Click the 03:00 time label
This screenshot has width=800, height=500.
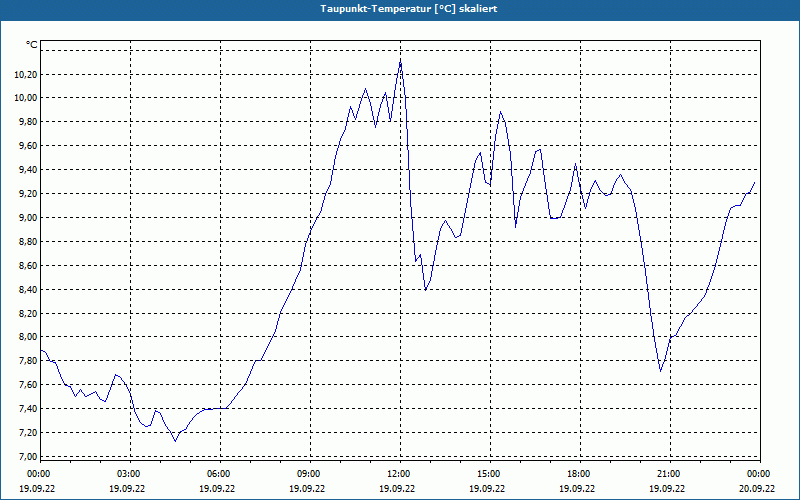pos(130,474)
